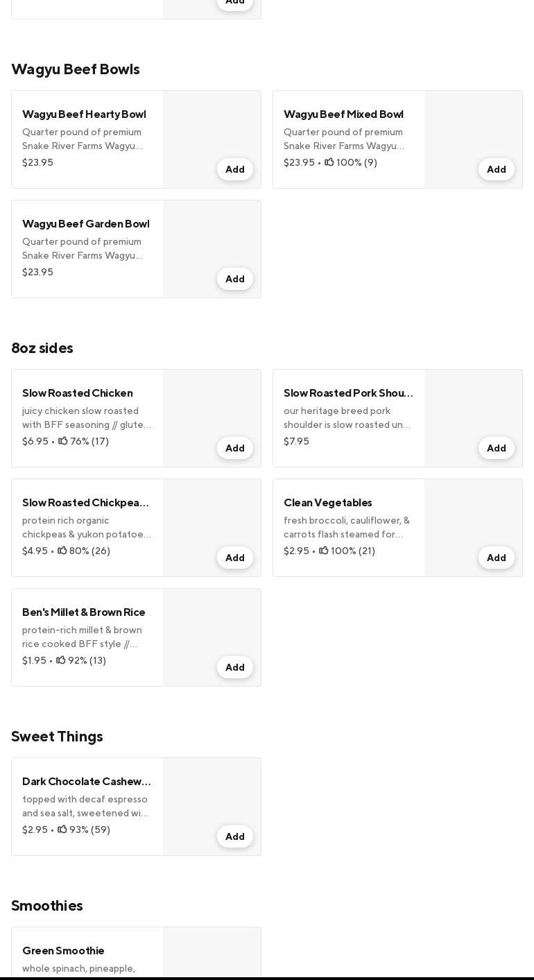Click the Wagyu Beef Bowls section heading
The height and width of the screenshot is (980, 534).
tap(76, 69)
